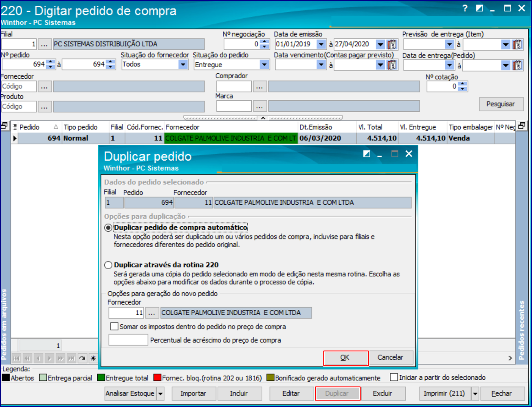The image size is (532, 407).
Task: Click asterisk bookmark navigator icon
Action: [x=93, y=358]
